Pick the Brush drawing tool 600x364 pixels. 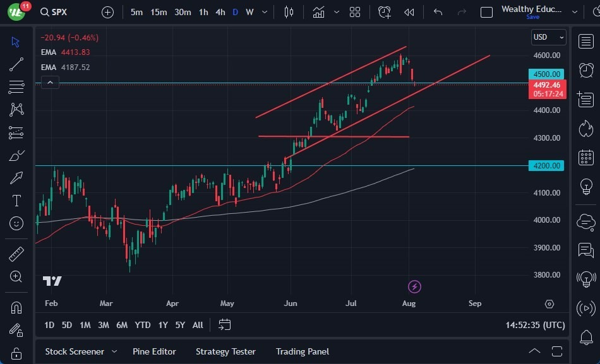[16, 155]
